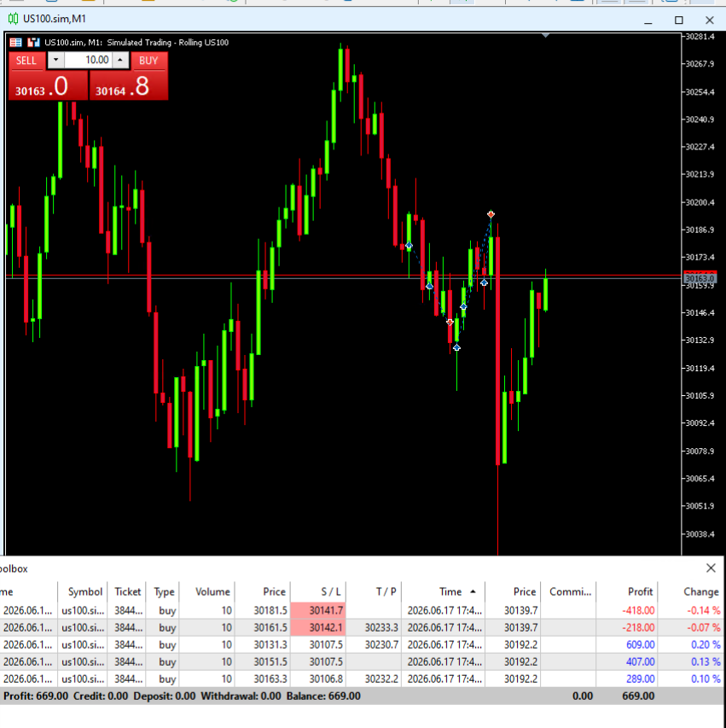Image resolution: width=726 pixels, height=728 pixels.
Task: Maximize the US100.sim,M1 chart window
Action: pos(679,20)
